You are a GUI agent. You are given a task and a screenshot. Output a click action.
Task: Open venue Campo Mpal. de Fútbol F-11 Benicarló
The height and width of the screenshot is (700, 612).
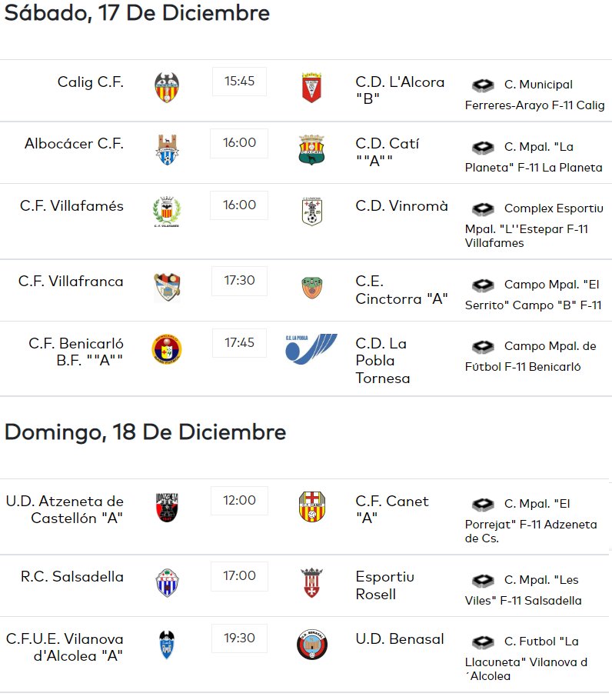531,356
